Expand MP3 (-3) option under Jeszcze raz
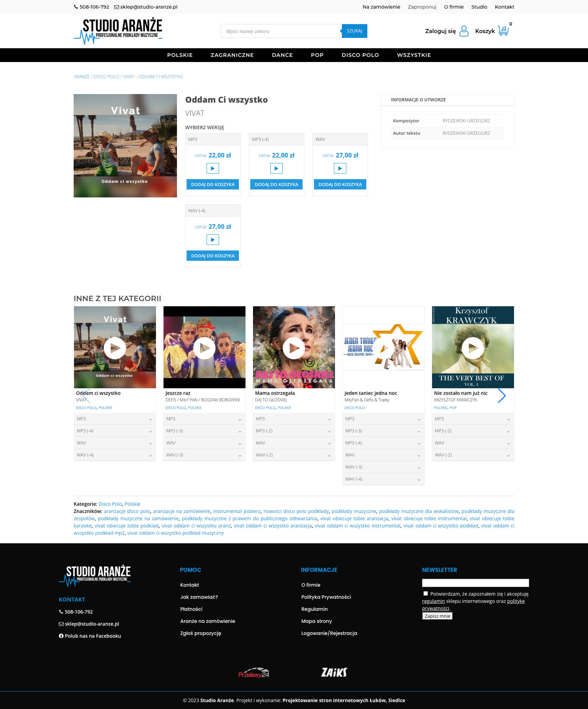 coord(204,431)
